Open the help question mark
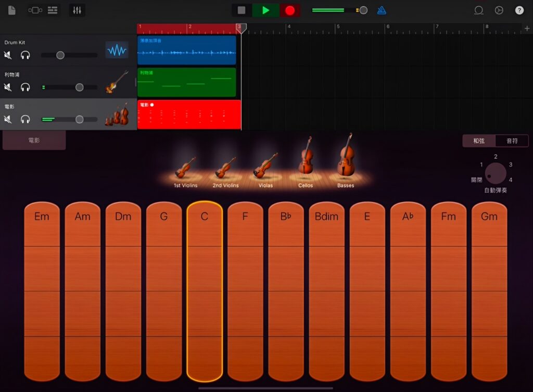The width and height of the screenshot is (533, 392). pyautogui.click(x=519, y=10)
